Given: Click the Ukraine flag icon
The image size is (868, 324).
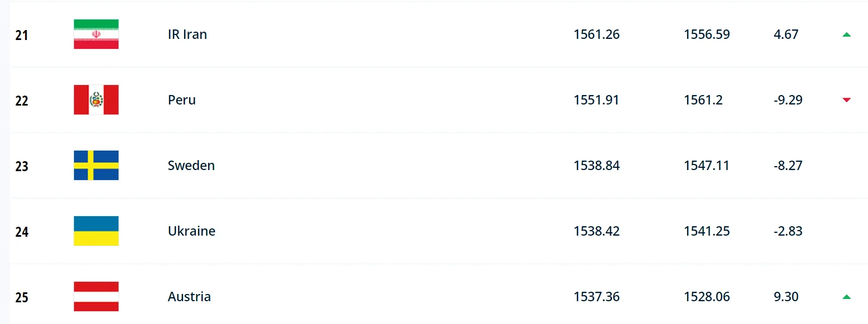Looking at the screenshot, I should [x=96, y=231].
